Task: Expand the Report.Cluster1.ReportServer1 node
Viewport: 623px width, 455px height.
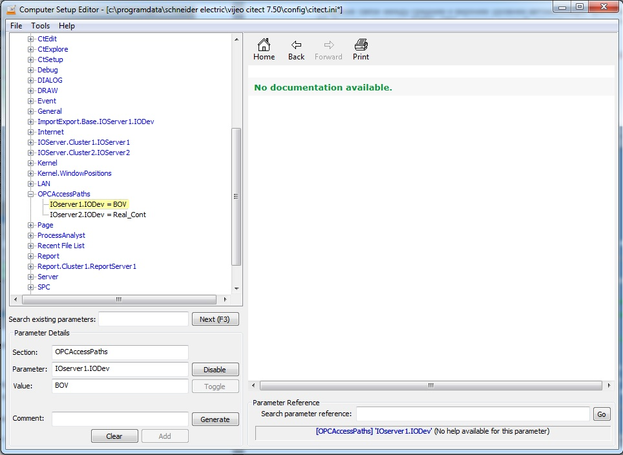Action: click(x=31, y=266)
